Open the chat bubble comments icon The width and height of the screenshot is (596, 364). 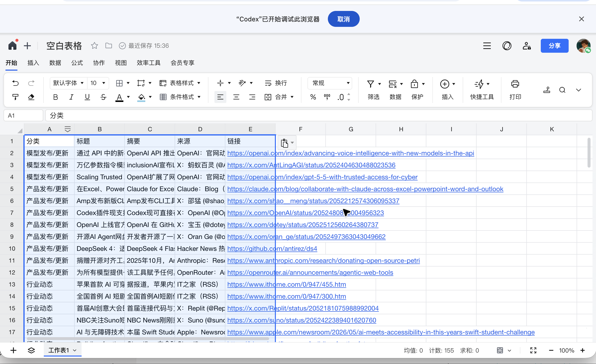pos(507,46)
